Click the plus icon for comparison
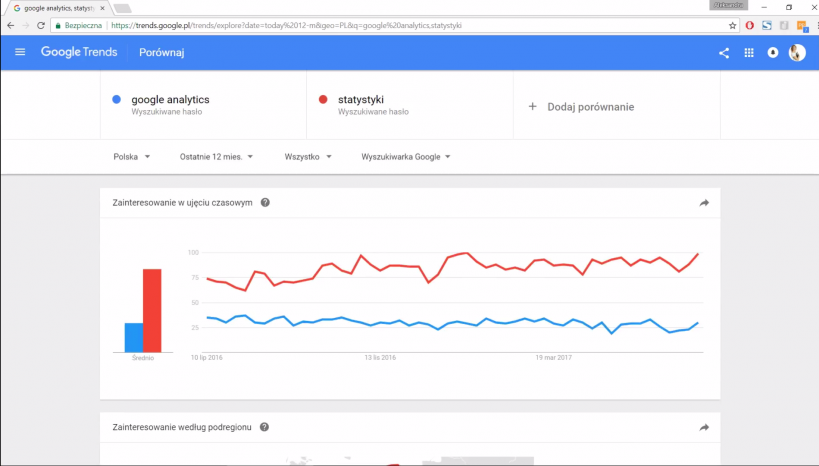This screenshot has height=466, width=819. pos(532,107)
